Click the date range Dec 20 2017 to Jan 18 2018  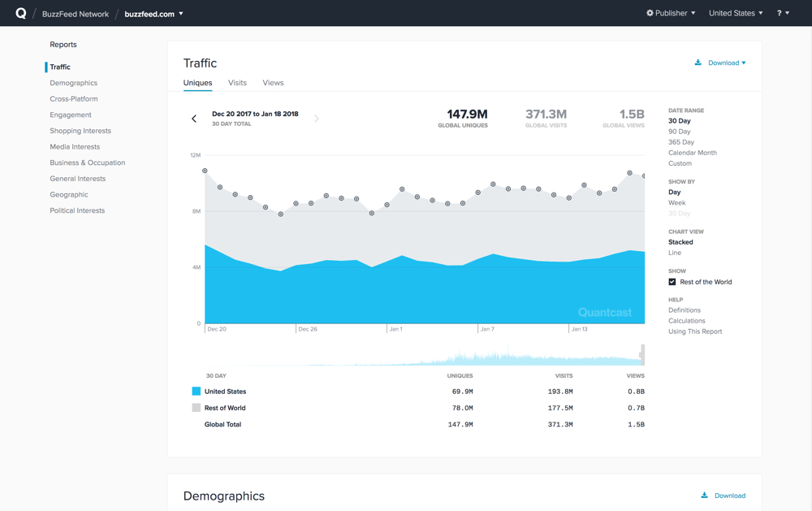pyautogui.click(x=255, y=114)
